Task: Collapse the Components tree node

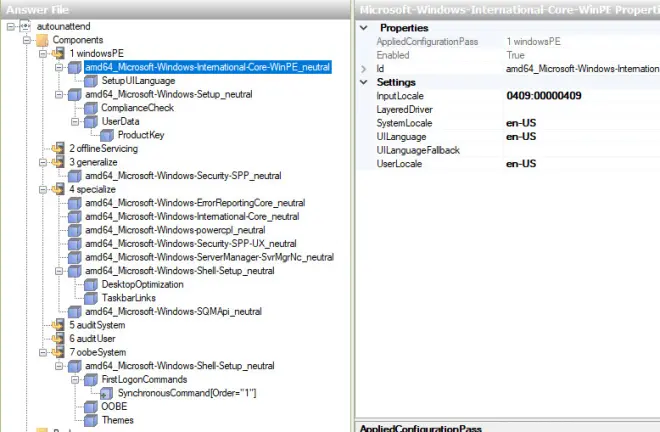Action: click(x=27, y=40)
